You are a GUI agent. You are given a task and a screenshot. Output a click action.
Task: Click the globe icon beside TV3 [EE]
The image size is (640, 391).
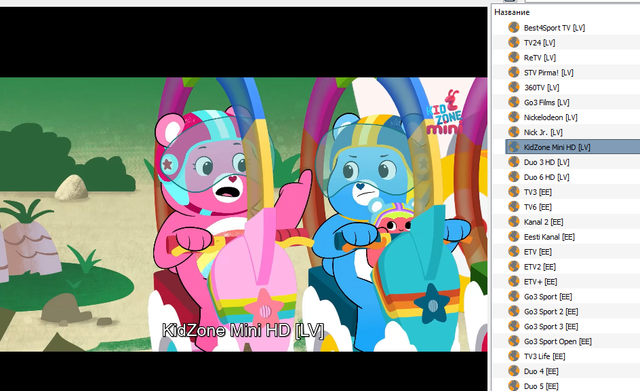[513, 192]
